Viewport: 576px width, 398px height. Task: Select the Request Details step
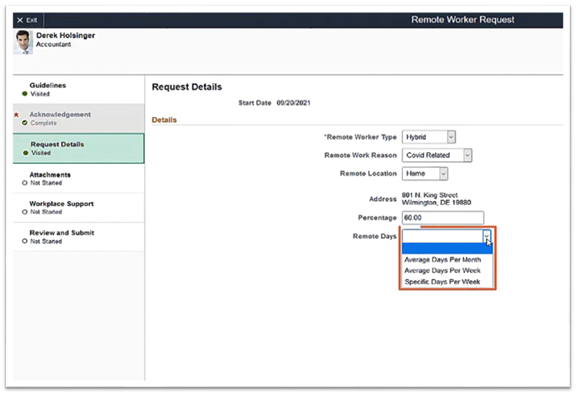coord(78,148)
